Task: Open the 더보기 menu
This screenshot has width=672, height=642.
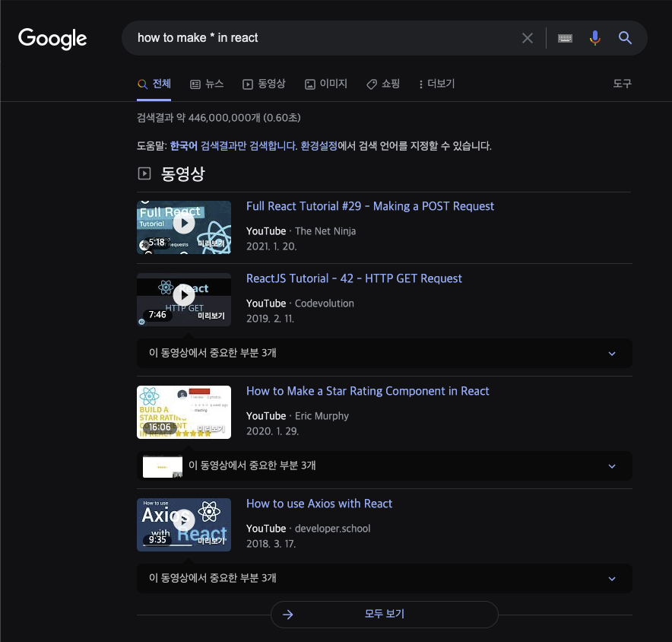Action: [436, 84]
